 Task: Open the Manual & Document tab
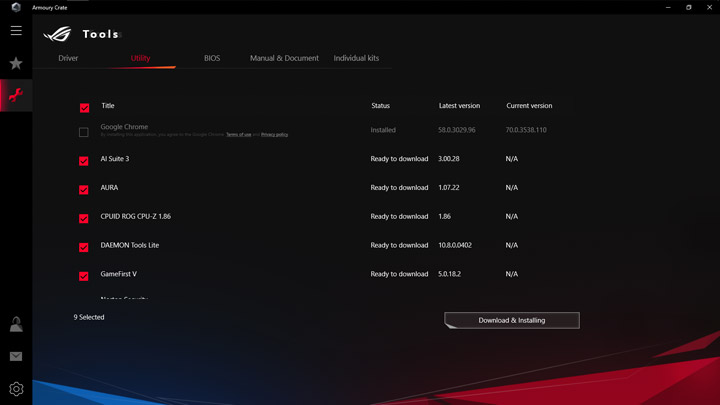click(284, 58)
